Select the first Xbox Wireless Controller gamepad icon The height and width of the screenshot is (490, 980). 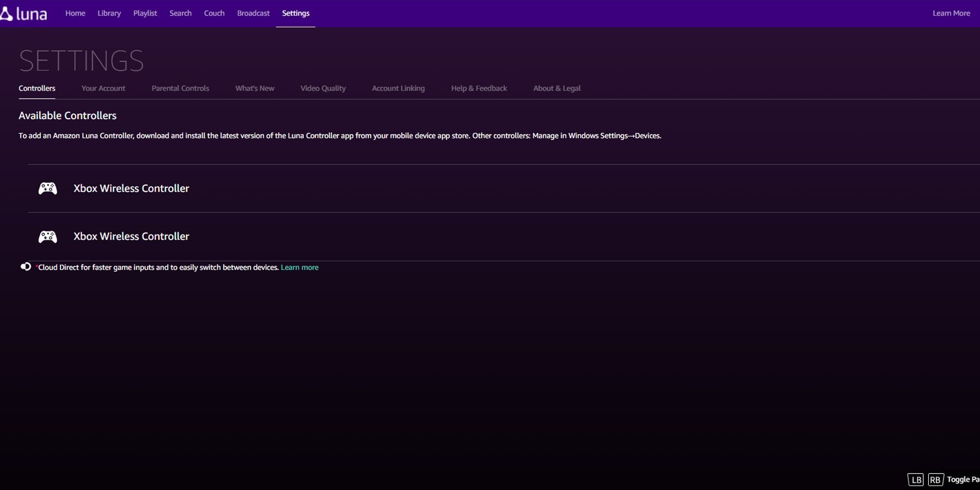[48, 188]
